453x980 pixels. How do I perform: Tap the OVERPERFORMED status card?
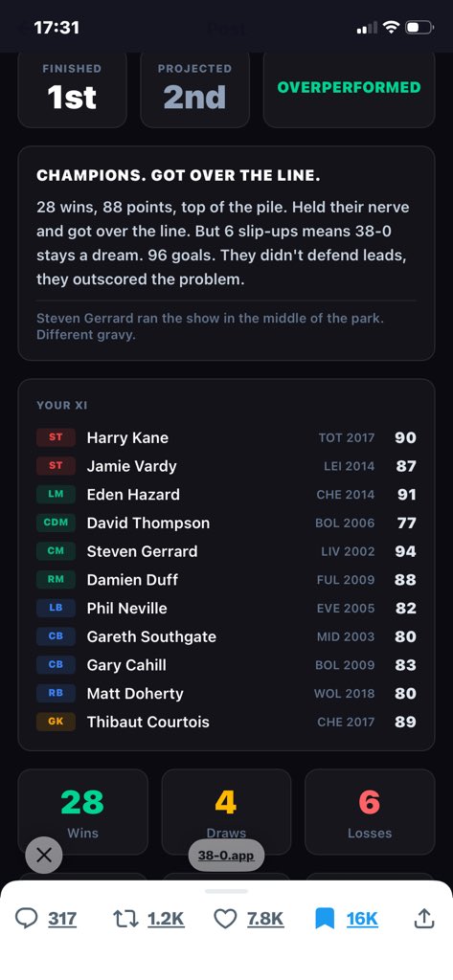pos(350,88)
